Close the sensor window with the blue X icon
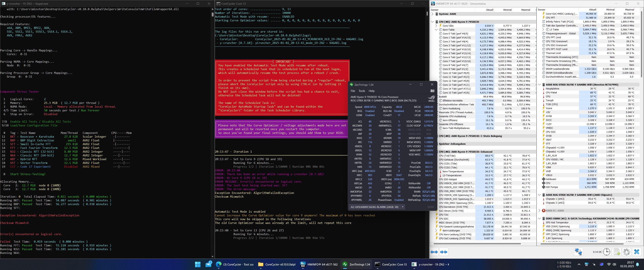 coord(637,252)
